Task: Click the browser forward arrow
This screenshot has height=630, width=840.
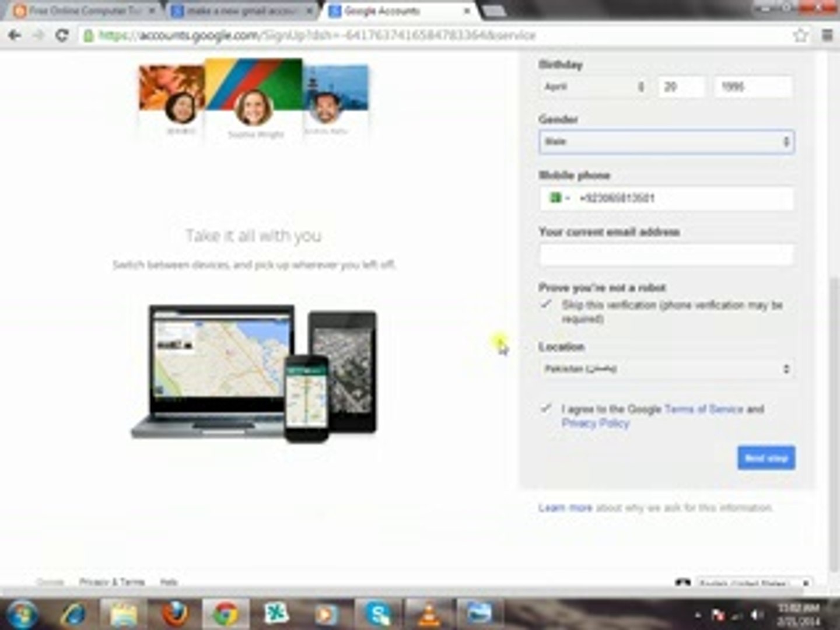Action: pos(38,35)
